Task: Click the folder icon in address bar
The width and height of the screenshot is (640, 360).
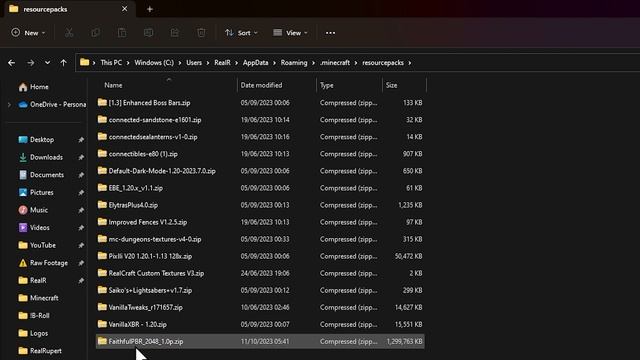Action: pos(84,62)
